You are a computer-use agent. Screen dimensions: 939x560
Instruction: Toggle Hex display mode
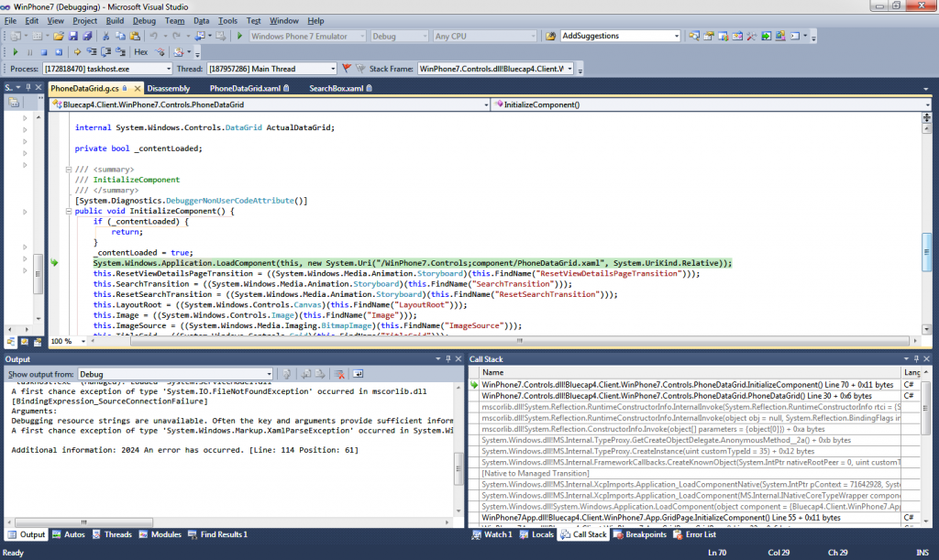[140, 52]
